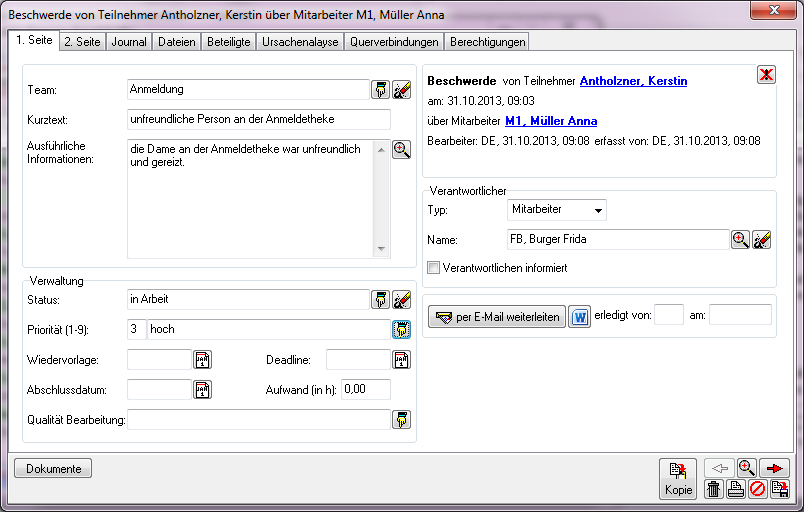
Task: Click per E-Mail weiterleiten button
Action: tap(496, 317)
